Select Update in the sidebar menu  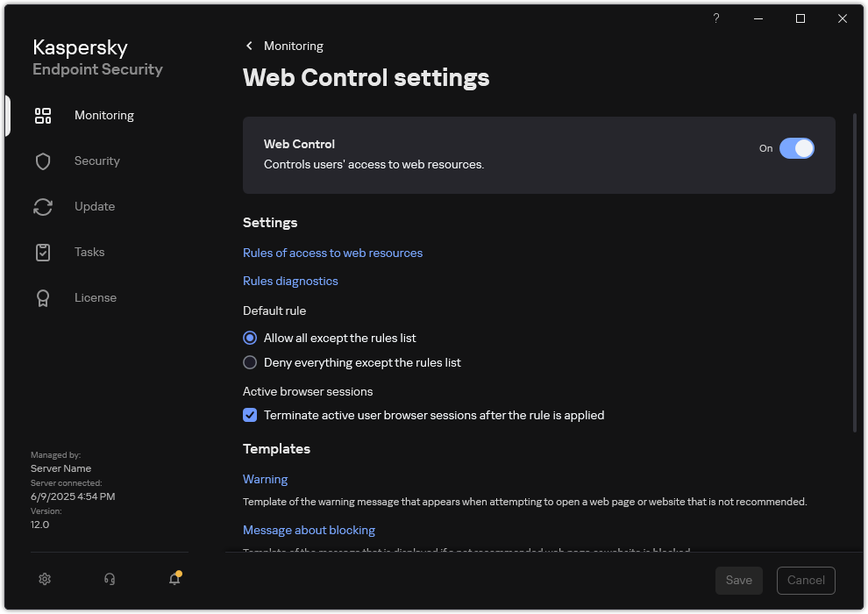click(x=94, y=206)
